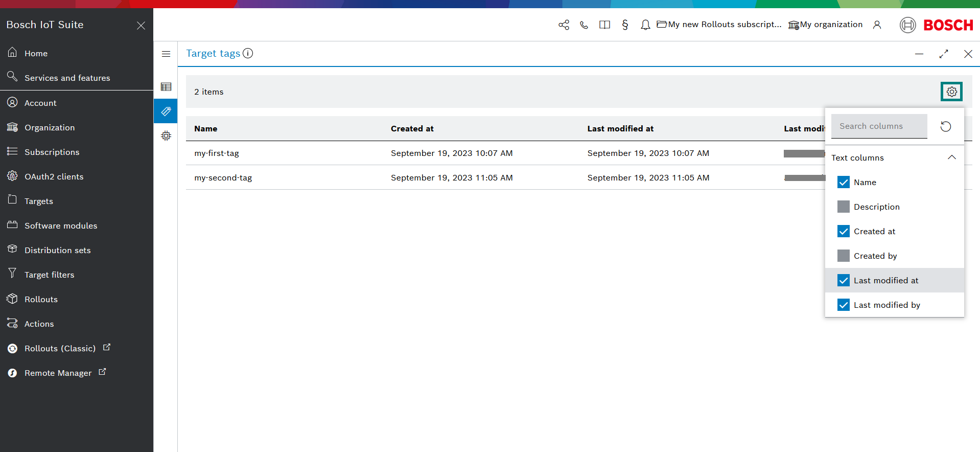Collapse the Text columns section
This screenshot has height=452, width=980.
coord(951,157)
